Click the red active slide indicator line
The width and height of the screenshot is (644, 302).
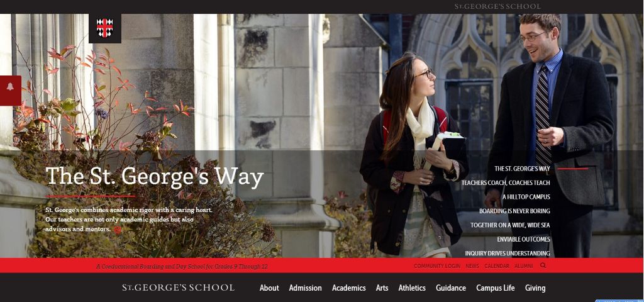572,169
